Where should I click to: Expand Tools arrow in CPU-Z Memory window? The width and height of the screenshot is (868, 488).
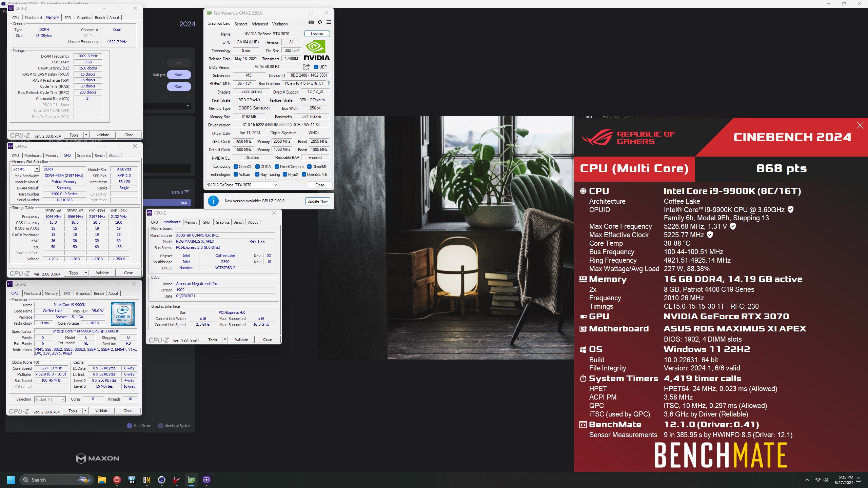point(86,135)
